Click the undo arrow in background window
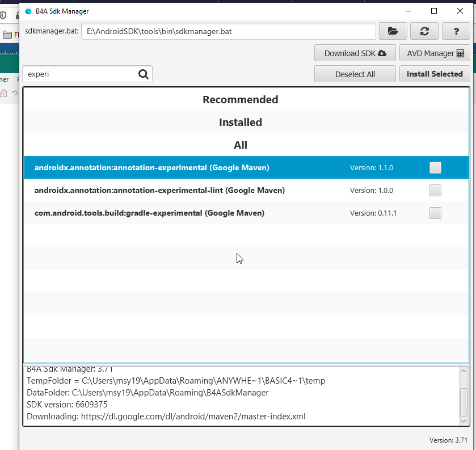The image size is (476, 450). pyautogui.click(x=15, y=92)
